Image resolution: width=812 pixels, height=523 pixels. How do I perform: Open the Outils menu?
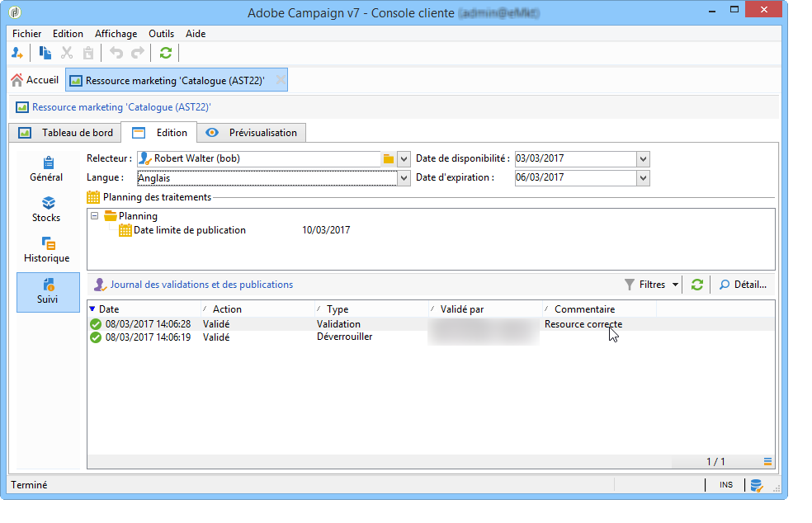161,34
